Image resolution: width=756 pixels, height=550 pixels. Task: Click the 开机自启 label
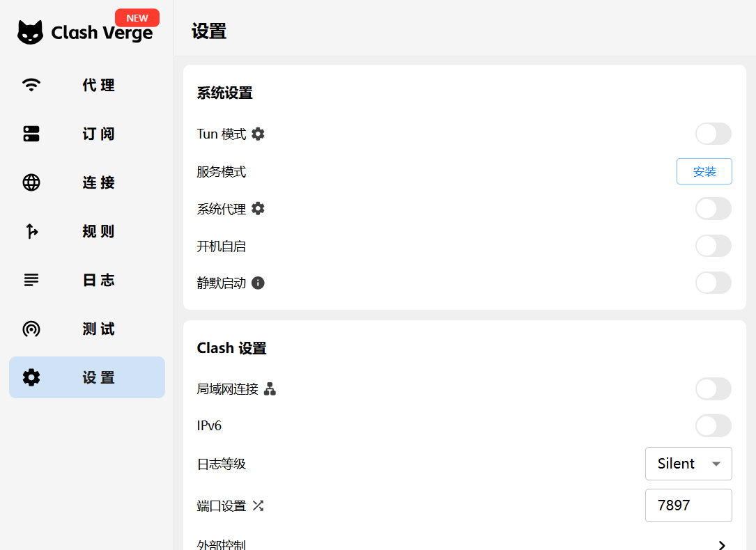(x=222, y=246)
